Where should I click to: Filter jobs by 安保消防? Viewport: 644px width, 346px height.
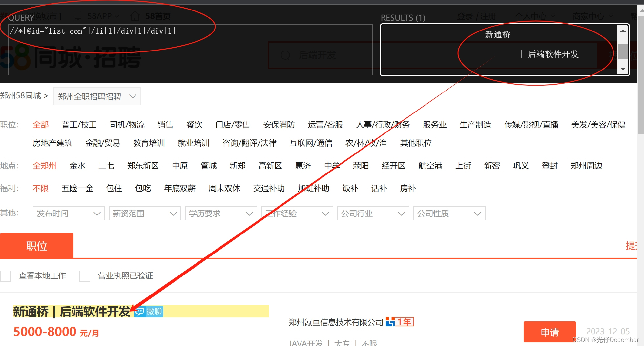tap(279, 125)
